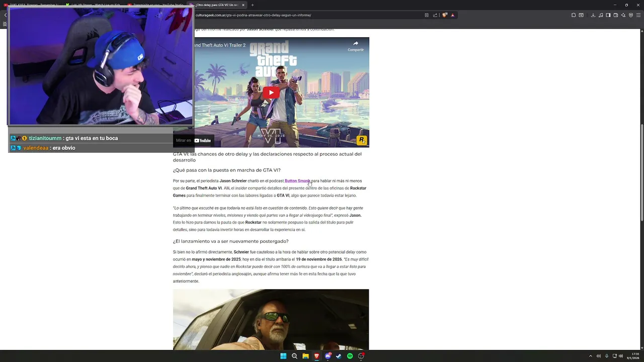Click the Grand Theft Auto VI Trailer 2 title

(219, 45)
